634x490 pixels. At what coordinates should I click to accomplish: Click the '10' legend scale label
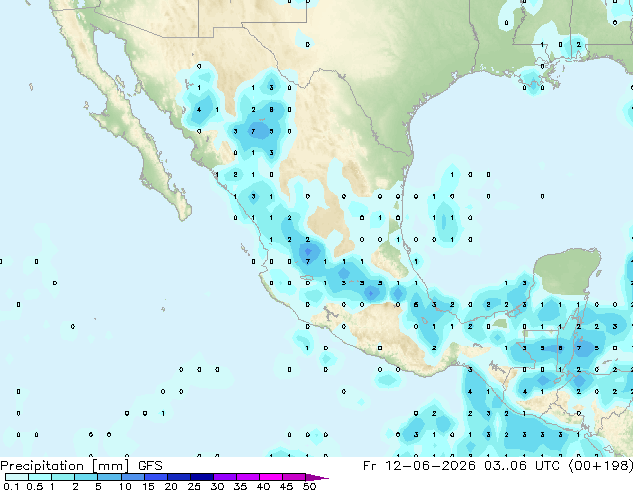(x=125, y=486)
